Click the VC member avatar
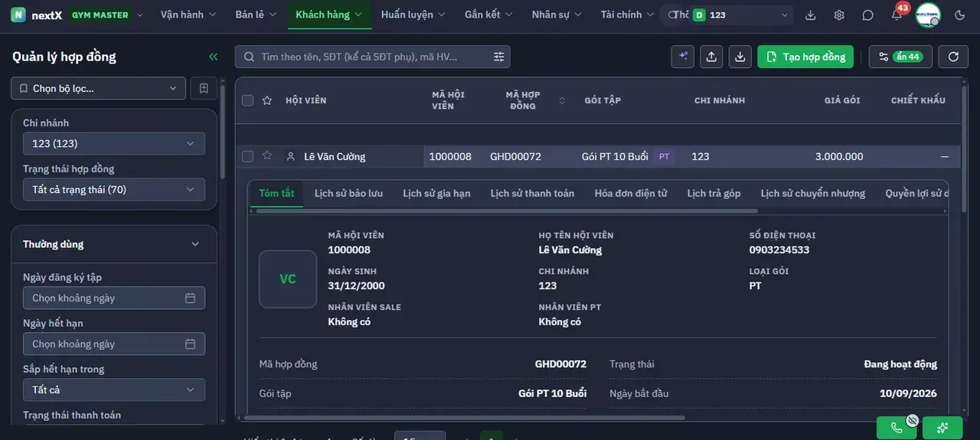Image resolution: width=980 pixels, height=440 pixels. (288, 279)
